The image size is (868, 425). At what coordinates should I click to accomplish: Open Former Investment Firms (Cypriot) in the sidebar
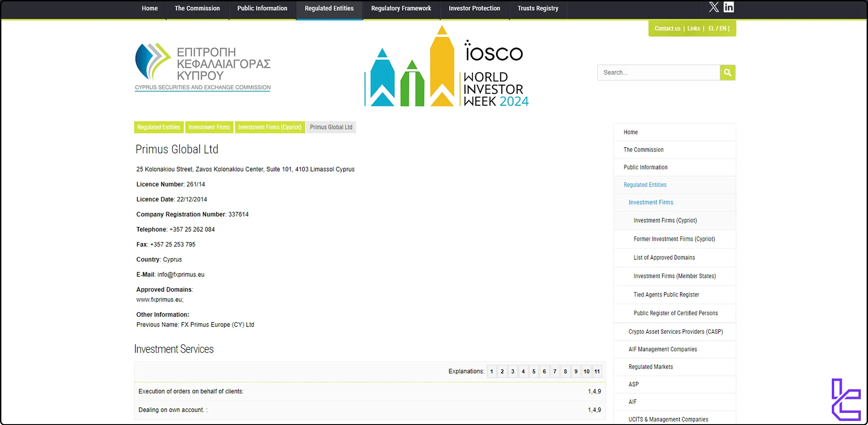(x=675, y=239)
